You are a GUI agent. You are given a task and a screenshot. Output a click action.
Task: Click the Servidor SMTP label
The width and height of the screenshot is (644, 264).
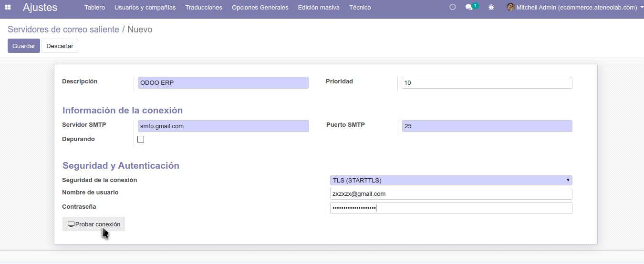(x=84, y=125)
